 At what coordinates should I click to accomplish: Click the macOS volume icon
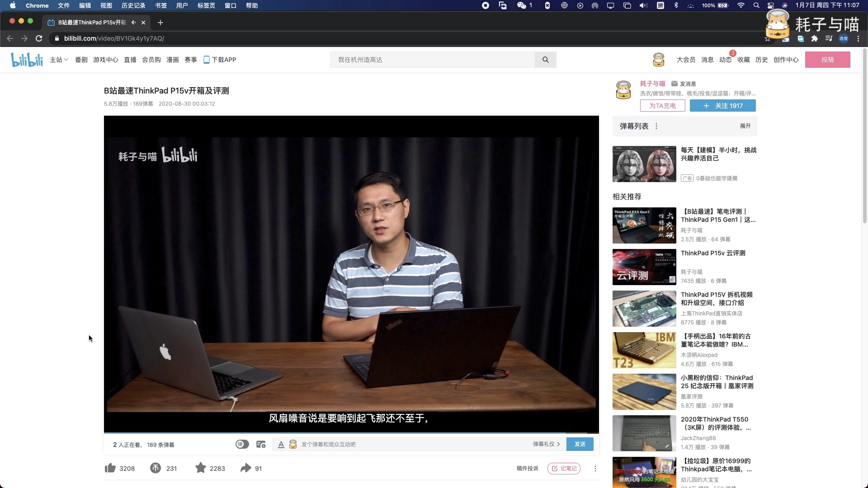click(x=643, y=5)
